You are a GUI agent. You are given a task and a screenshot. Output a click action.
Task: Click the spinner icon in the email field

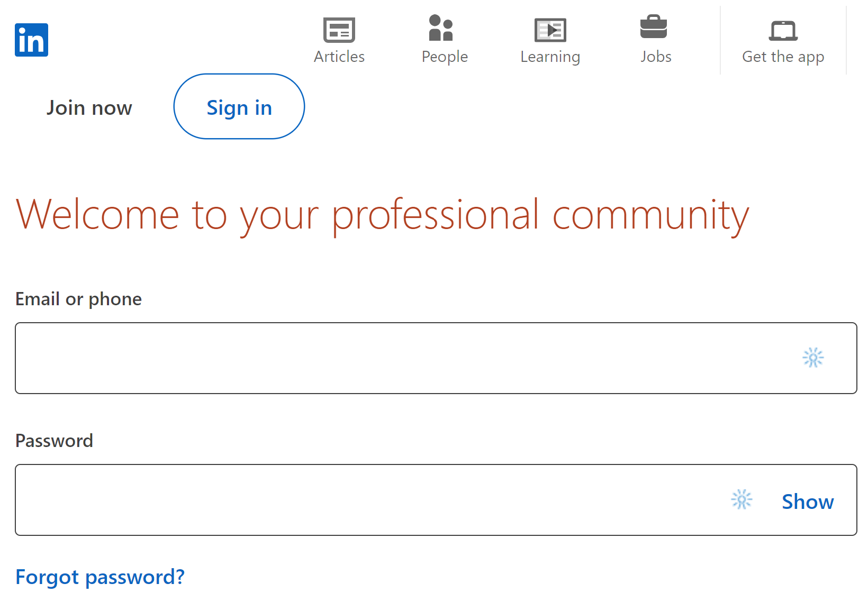[x=812, y=358]
